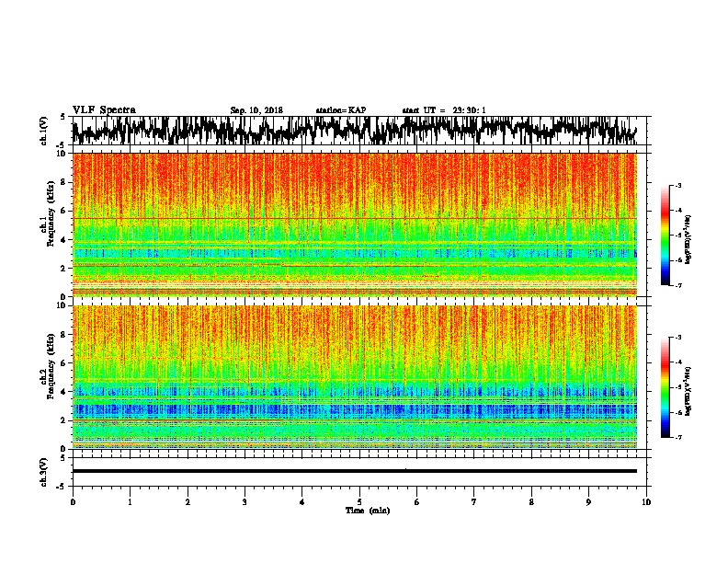Click the time axis tick label "1"
Image resolution: width=728 pixels, height=563 pixels.
(130, 502)
